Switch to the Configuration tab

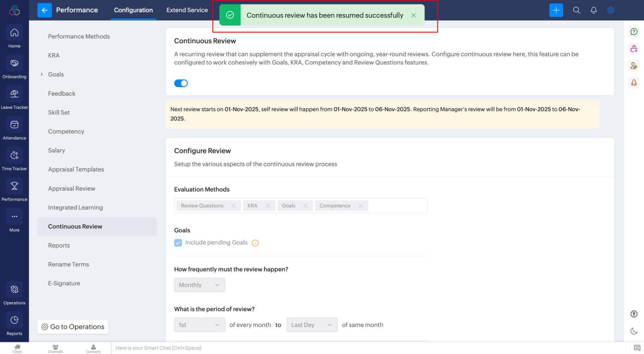(134, 10)
